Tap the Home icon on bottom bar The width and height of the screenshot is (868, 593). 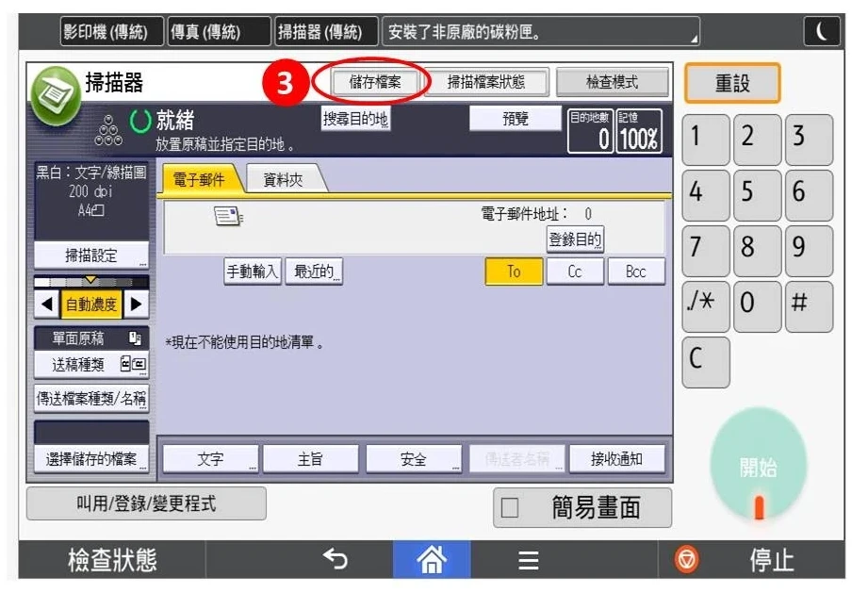(434, 558)
